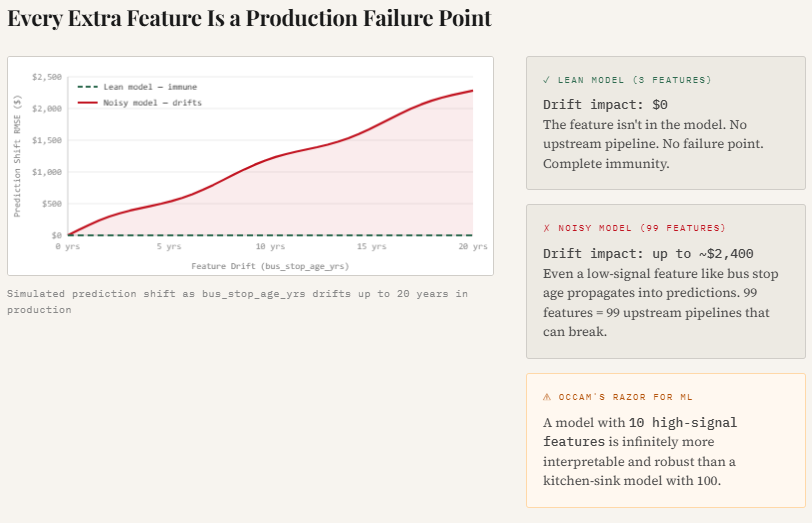
Task: Click the "Drift impact: $0" text
Action: click(x=604, y=104)
